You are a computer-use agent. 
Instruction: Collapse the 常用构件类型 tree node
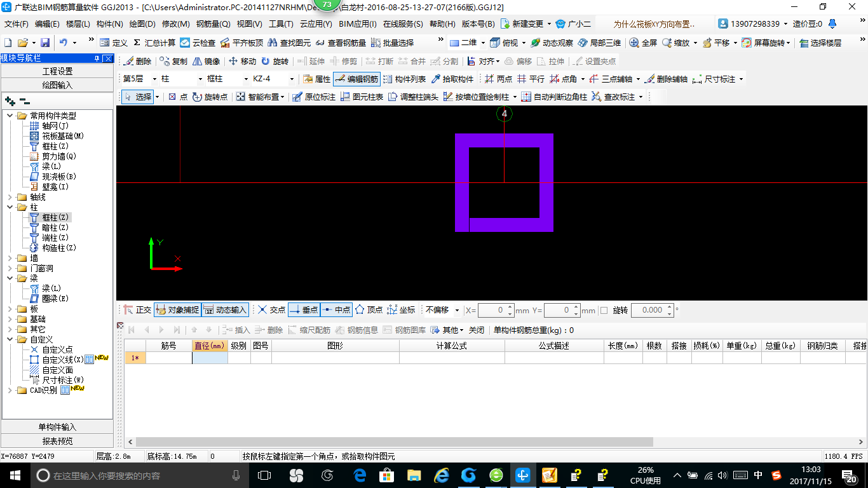(x=10, y=116)
